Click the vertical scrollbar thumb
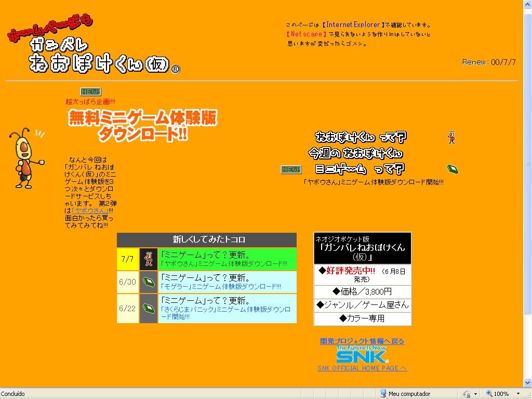Viewport: 532px width, 399px height. tap(528, 164)
